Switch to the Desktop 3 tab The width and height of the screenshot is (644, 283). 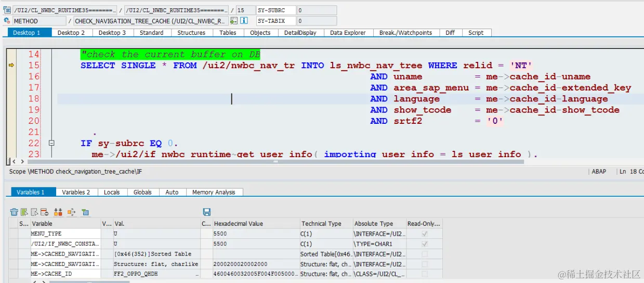[112, 32]
